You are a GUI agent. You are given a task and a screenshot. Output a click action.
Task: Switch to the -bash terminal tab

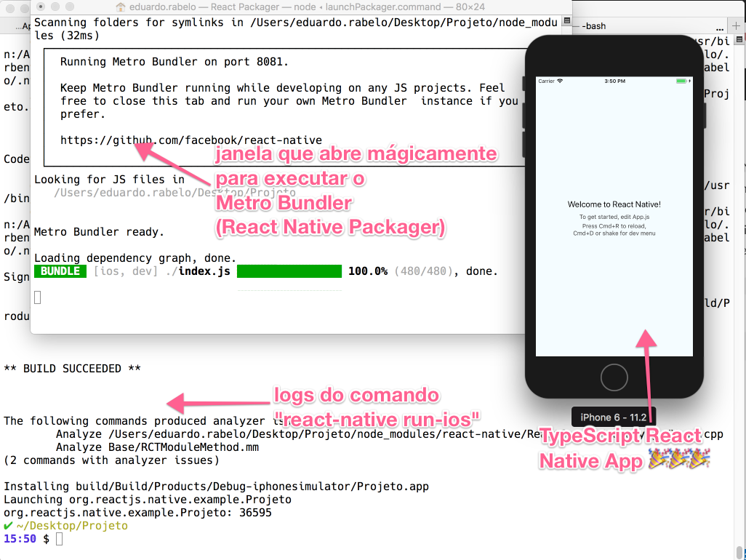[594, 26]
